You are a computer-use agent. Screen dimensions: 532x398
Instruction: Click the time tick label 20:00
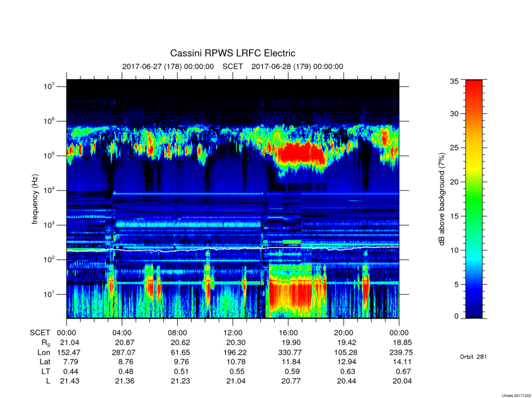pyautogui.click(x=344, y=333)
